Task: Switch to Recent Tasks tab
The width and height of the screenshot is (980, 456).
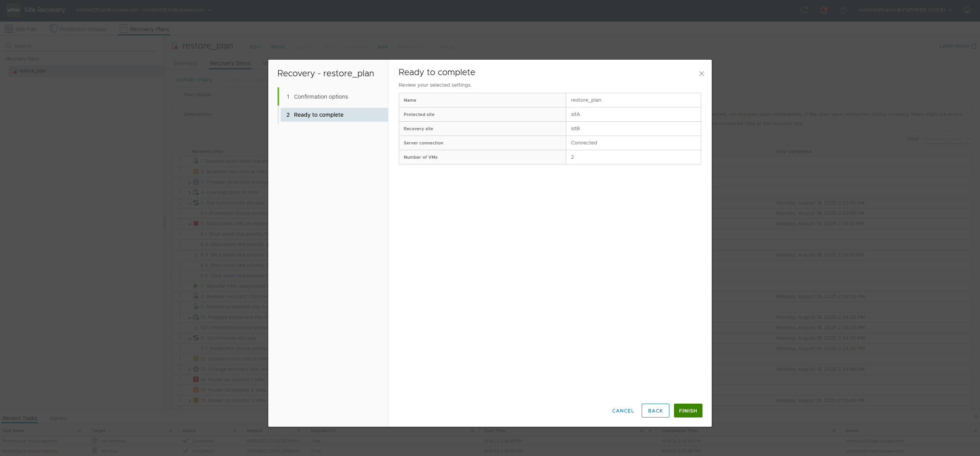Action: coord(20,418)
